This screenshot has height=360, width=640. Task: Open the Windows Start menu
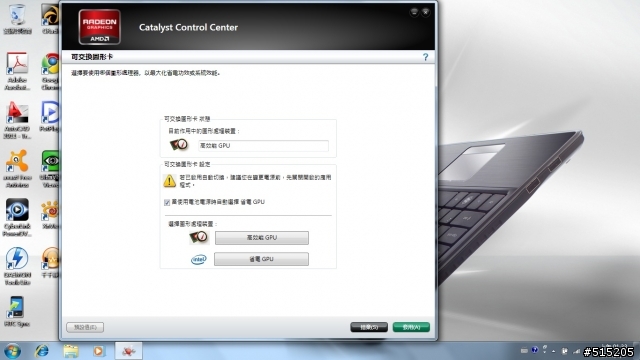pos(12,351)
